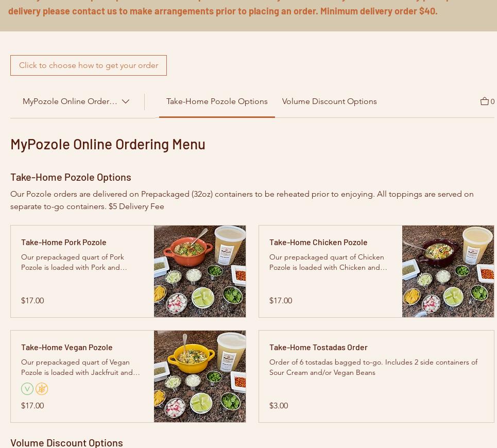Click to choose how to get your order

[89, 65]
